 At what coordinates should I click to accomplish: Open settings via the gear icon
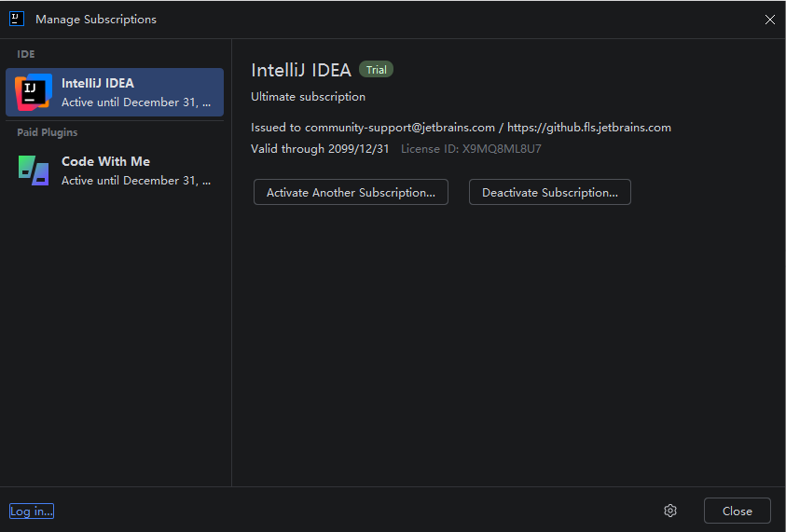(669, 511)
